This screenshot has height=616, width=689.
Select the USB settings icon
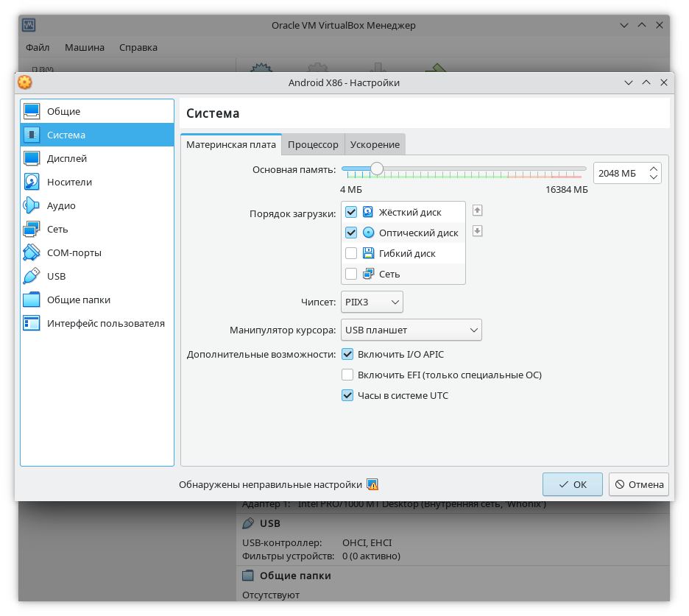[x=32, y=277]
